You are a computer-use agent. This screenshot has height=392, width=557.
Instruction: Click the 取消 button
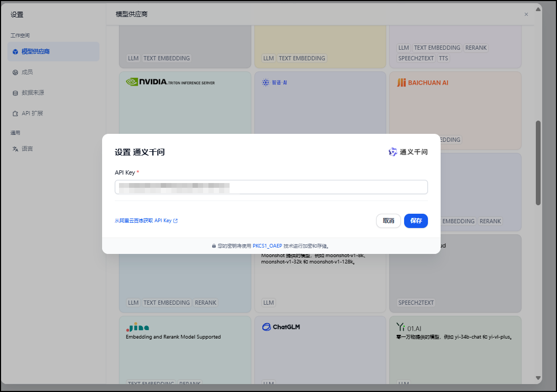tap(388, 221)
